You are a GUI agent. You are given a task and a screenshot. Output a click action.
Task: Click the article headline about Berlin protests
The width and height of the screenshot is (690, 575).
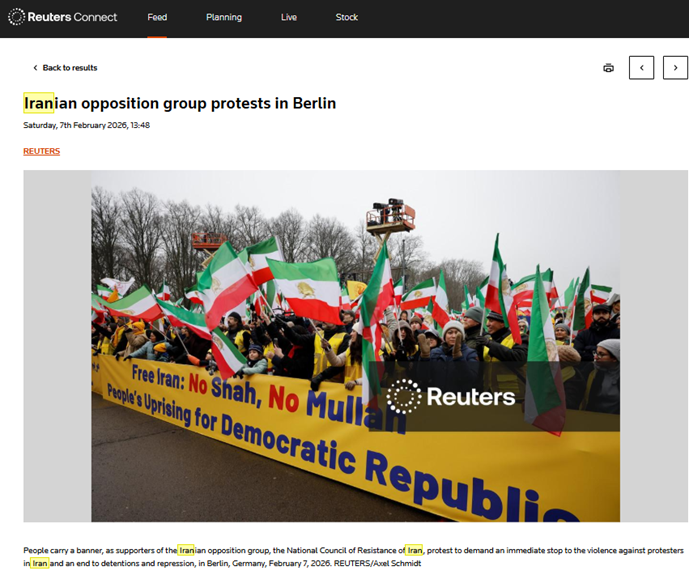[180, 103]
